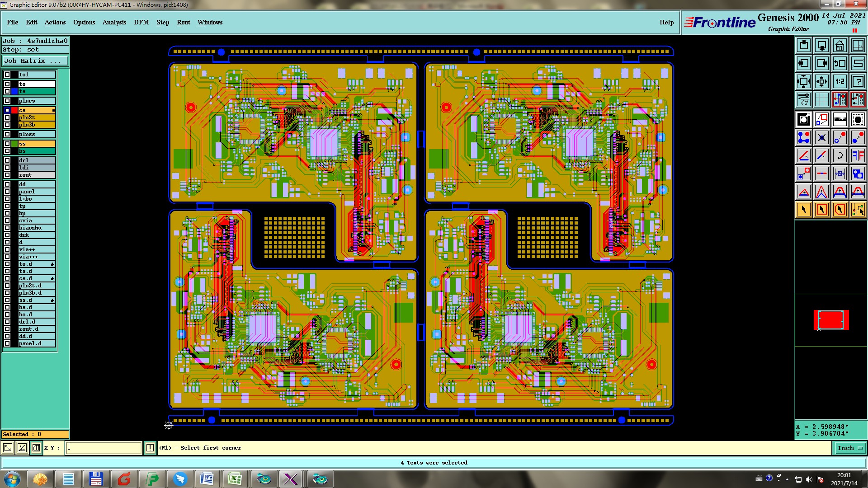
Task: Open the question mark help view icon
Action: click(858, 81)
